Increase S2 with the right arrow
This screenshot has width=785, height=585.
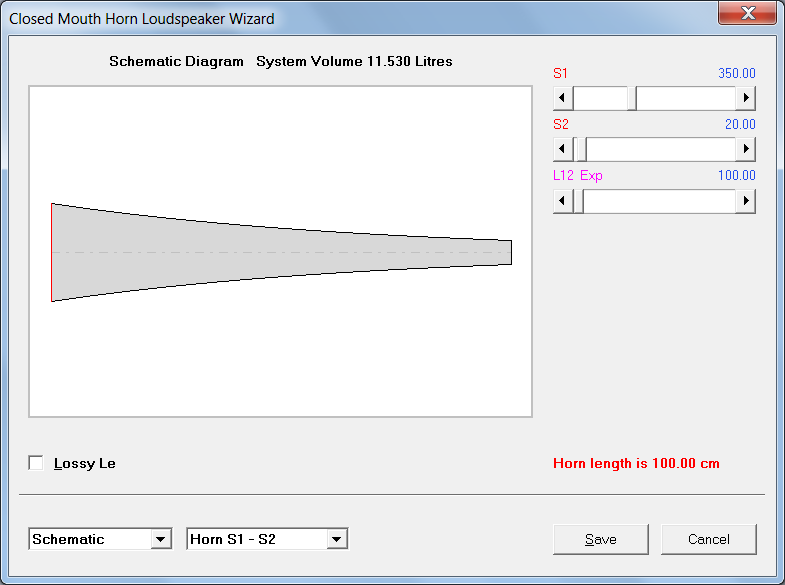745,149
